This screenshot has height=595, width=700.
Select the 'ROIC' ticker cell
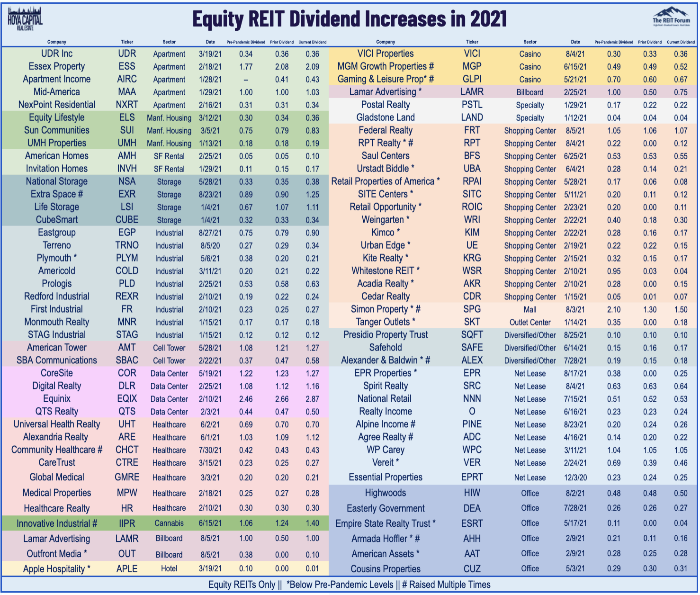coord(472,207)
